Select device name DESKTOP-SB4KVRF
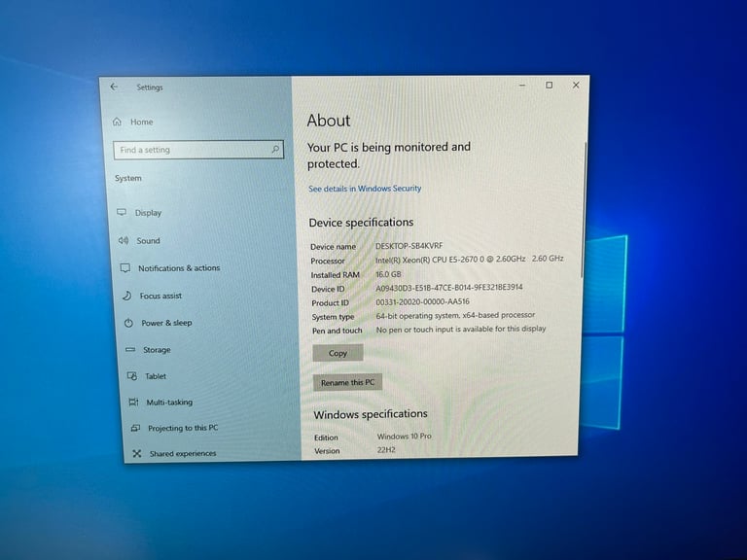 (409, 246)
